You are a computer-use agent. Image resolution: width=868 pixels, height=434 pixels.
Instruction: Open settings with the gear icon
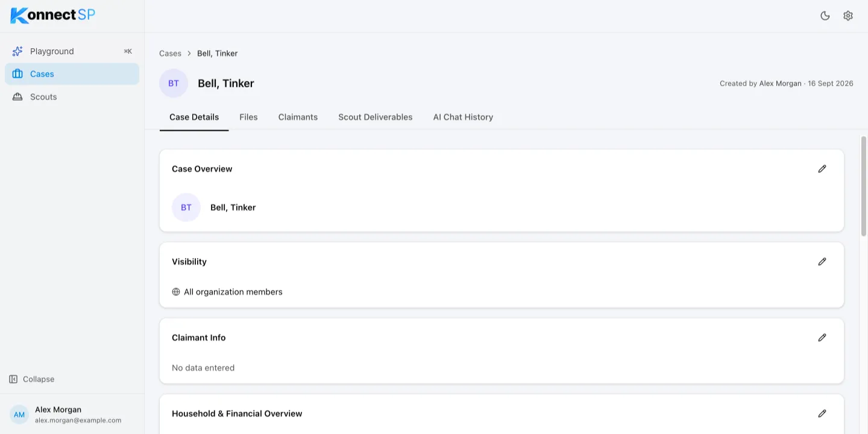[848, 16]
